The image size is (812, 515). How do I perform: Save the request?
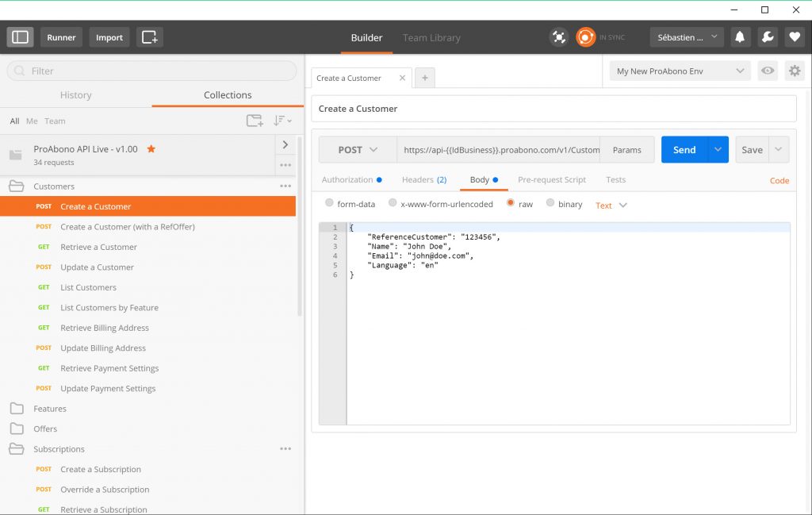(752, 150)
